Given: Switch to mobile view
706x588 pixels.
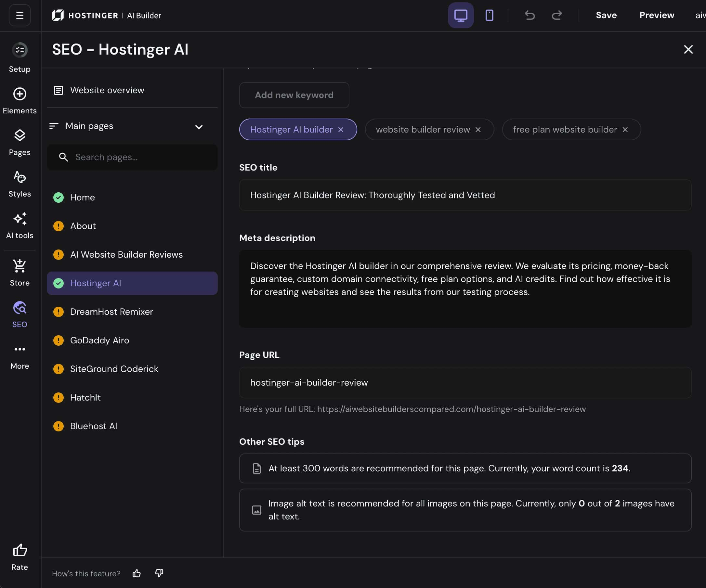Looking at the screenshot, I should [x=489, y=16].
